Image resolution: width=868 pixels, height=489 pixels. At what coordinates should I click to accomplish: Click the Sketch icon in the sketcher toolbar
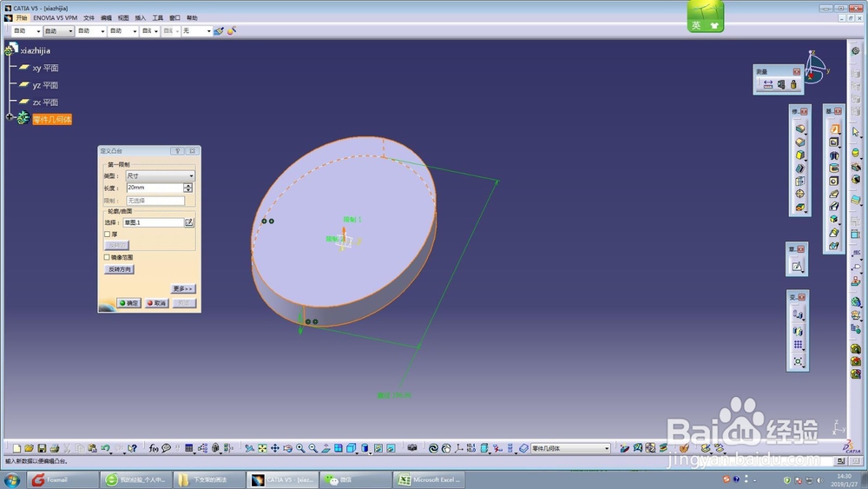tap(797, 267)
